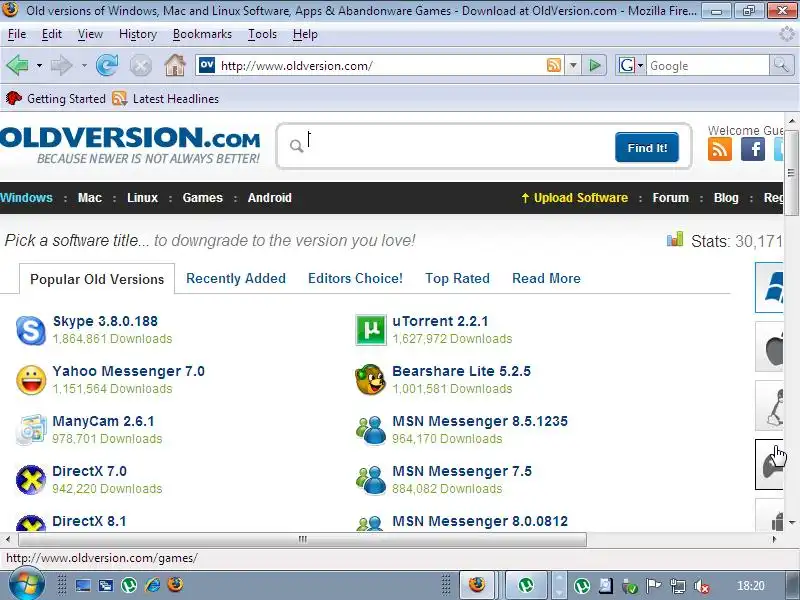Image resolution: width=800 pixels, height=600 pixels.
Task: Open the Linux penguin sidebar icon
Action: pos(769,406)
